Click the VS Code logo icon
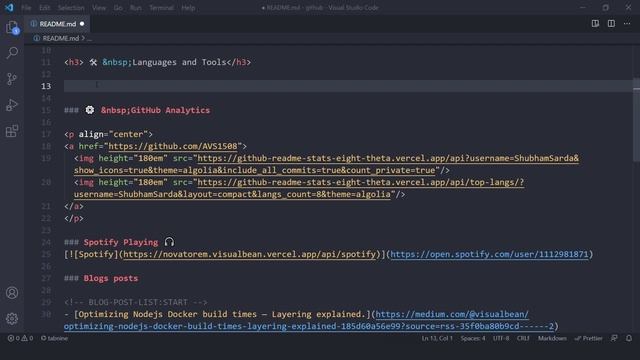This screenshot has width=640, height=360. click(9, 7)
